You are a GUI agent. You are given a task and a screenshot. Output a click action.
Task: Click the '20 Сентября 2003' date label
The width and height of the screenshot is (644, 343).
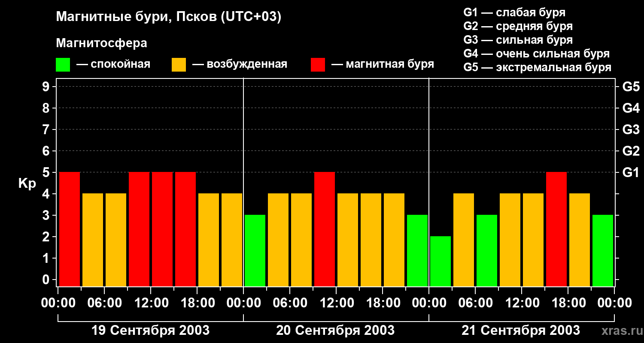click(x=335, y=331)
